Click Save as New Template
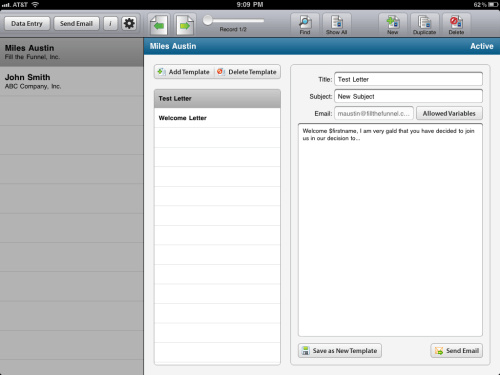This screenshot has width=500, height=375. pos(340,351)
